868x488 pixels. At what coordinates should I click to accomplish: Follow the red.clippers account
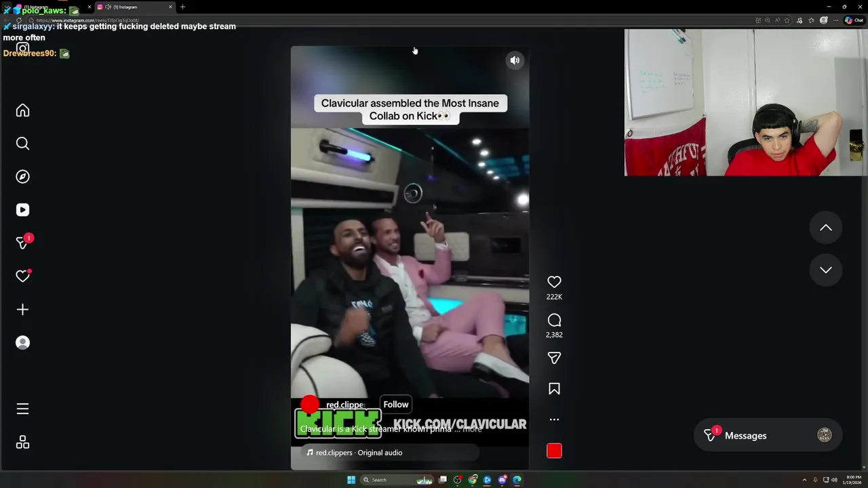(x=396, y=405)
